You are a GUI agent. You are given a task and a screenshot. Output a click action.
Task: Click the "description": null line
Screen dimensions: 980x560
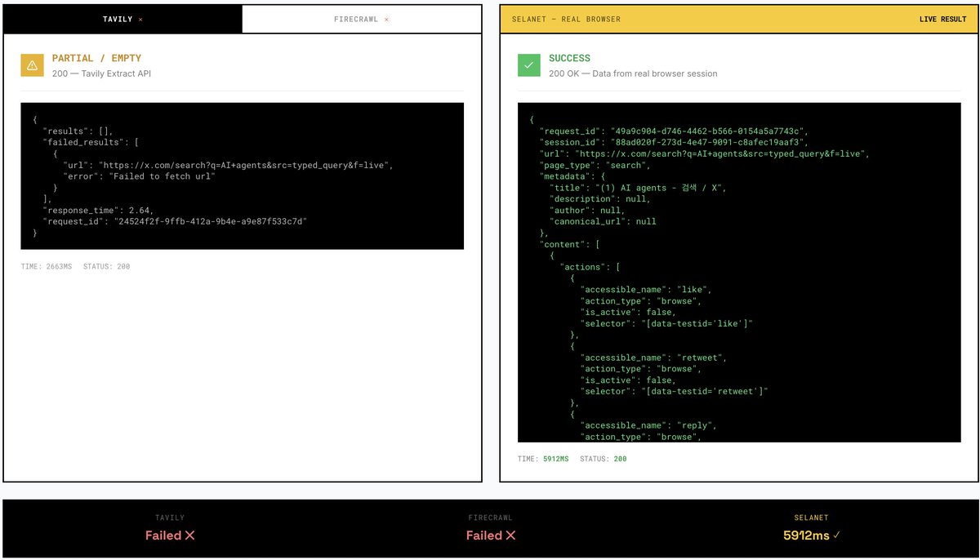pos(600,199)
